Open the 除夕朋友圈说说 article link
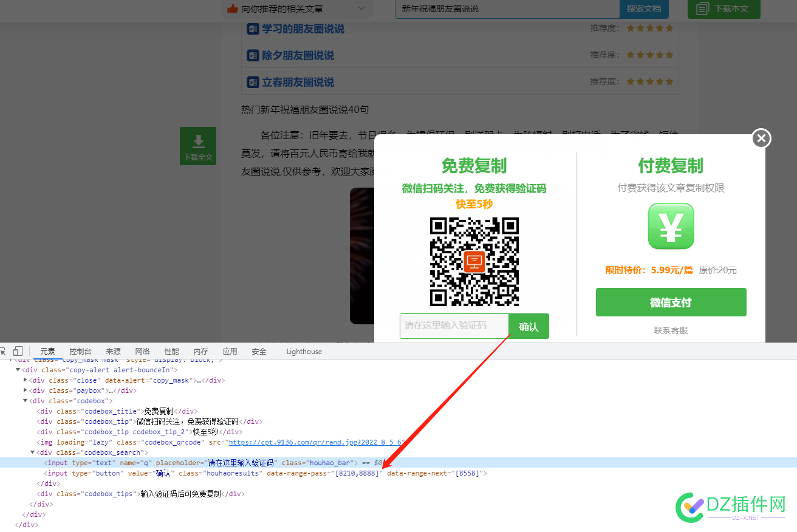The height and width of the screenshot is (532, 797). [x=298, y=55]
